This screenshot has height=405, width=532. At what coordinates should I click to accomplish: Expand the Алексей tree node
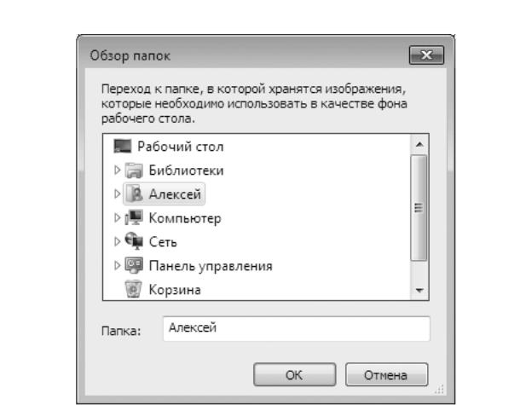117,194
